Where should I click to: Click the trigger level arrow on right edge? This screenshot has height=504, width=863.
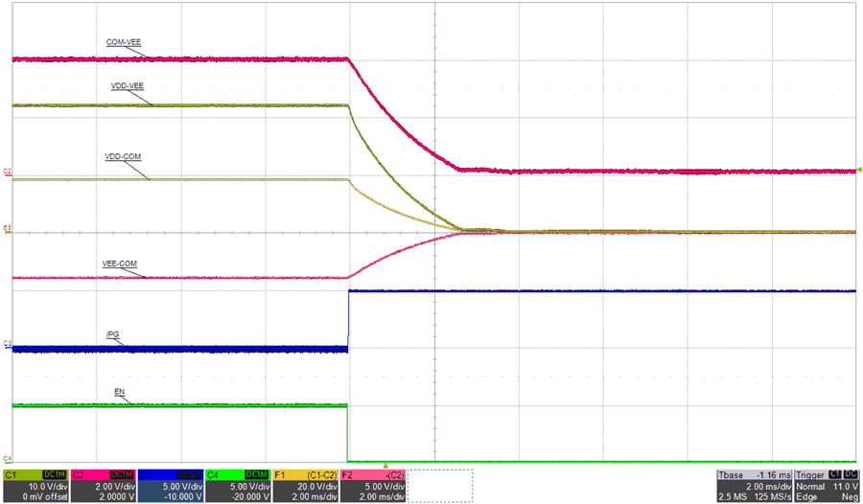pyautogui.click(x=859, y=170)
